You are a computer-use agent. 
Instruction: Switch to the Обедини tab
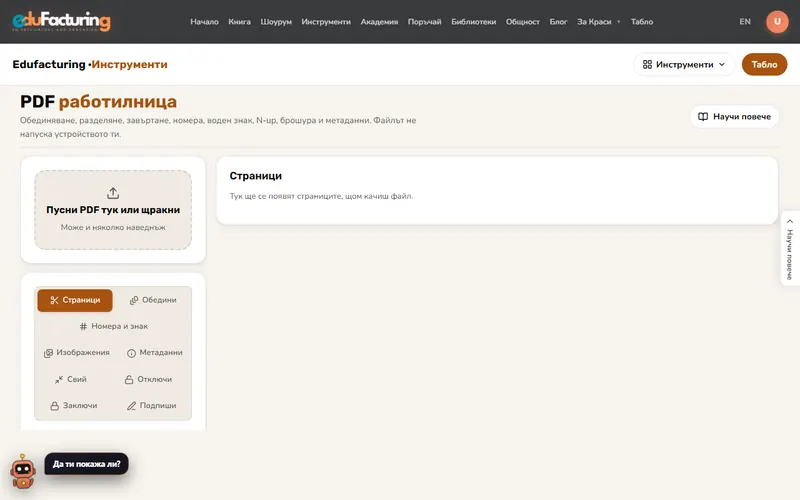click(153, 300)
